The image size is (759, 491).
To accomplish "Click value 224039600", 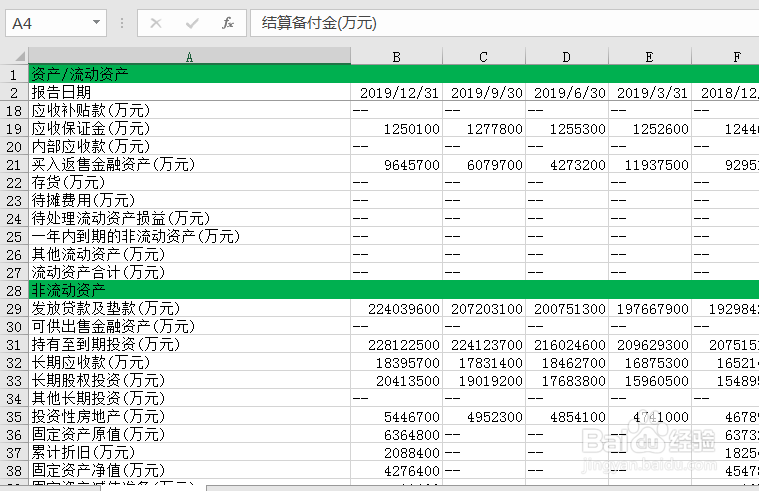I will coord(396,308).
